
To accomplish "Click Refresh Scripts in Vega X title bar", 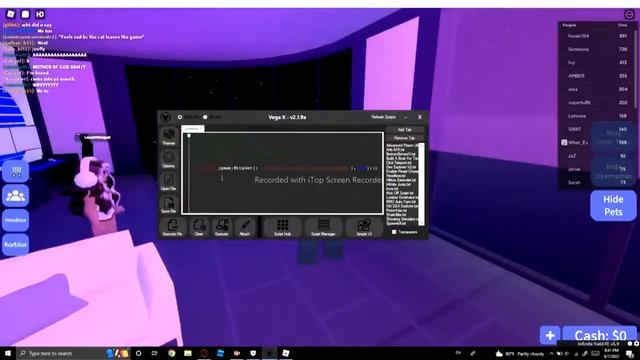I will click(x=383, y=117).
